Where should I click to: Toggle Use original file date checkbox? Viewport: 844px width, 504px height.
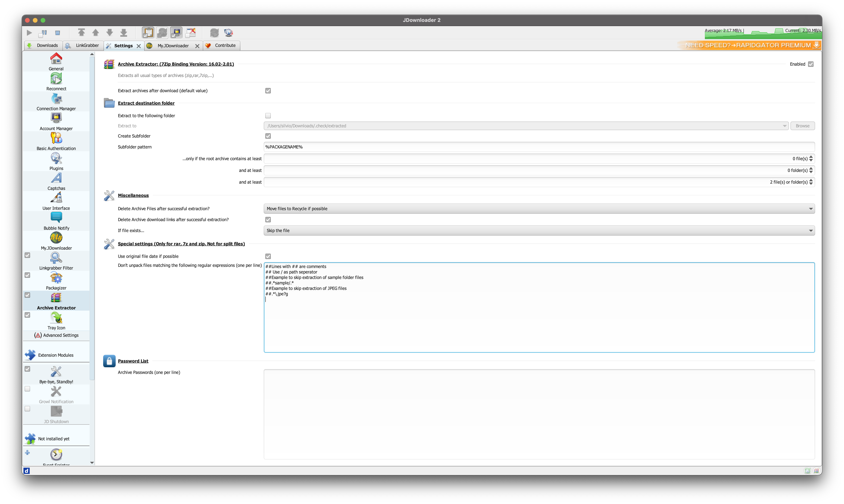[268, 256]
